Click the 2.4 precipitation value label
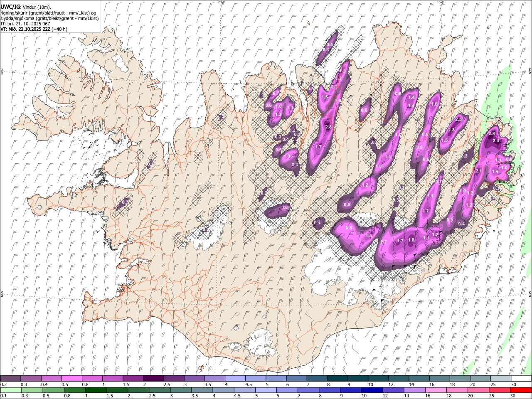 pyautogui.click(x=496, y=141)
